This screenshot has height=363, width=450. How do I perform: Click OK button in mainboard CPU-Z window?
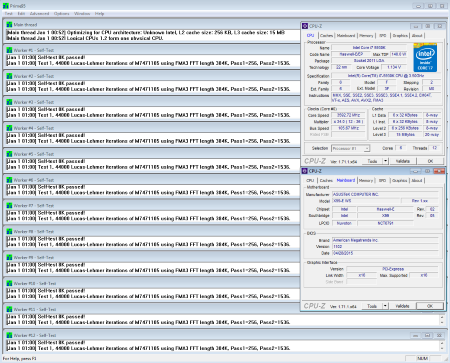pos(430,306)
